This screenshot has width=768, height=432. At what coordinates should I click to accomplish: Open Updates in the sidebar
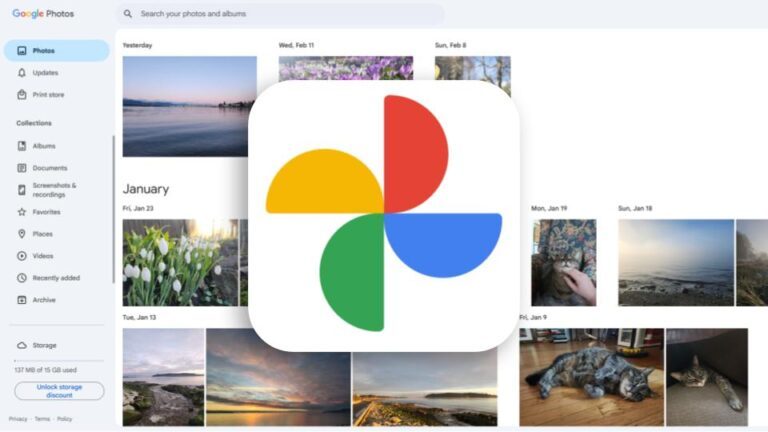[x=45, y=72]
